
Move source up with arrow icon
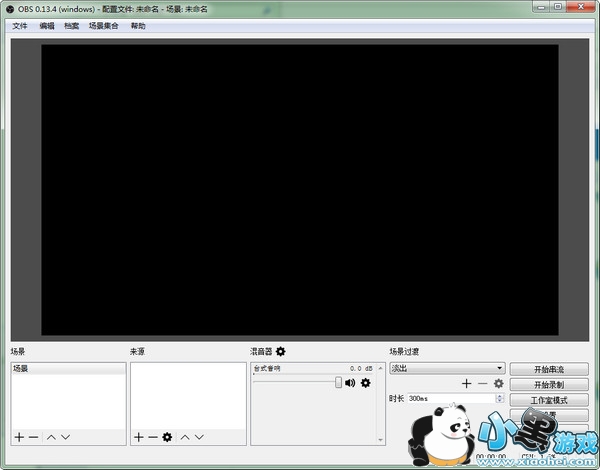[x=185, y=437]
